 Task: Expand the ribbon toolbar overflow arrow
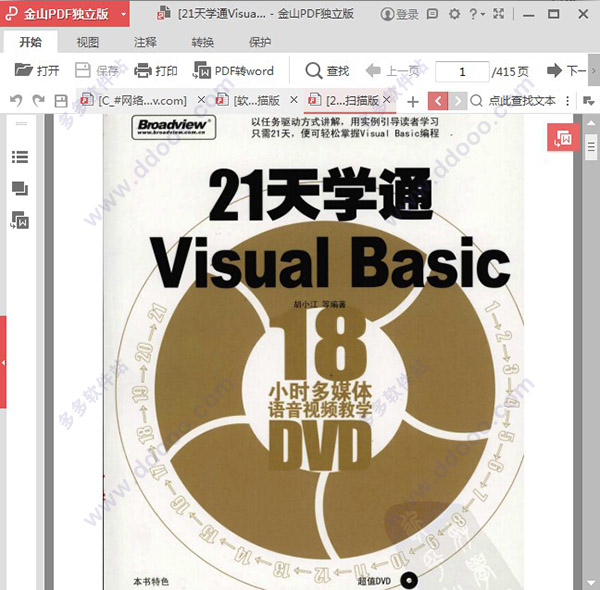[594, 71]
